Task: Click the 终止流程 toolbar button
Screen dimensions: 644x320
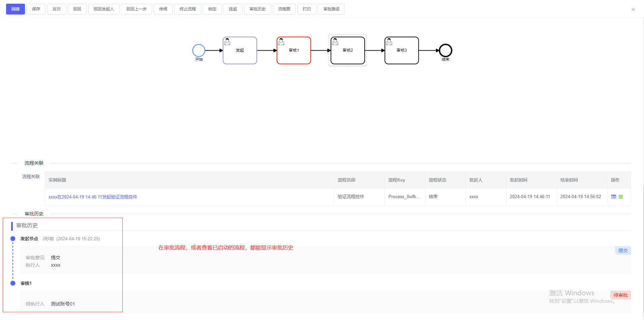Action: pos(188,9)
